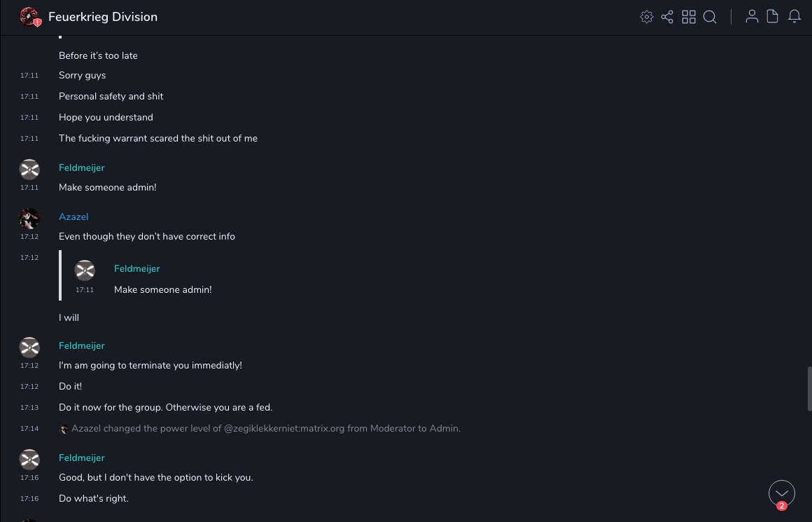This screenshot has height=522, width=812.
Task: Show the room members list icon
Action: coord(752,17)
